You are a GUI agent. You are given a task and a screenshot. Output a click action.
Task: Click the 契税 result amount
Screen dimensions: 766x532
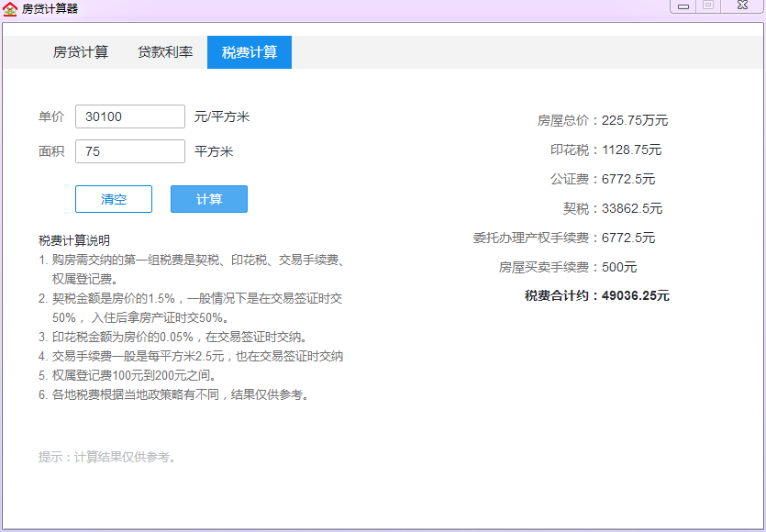coord(631,208)
